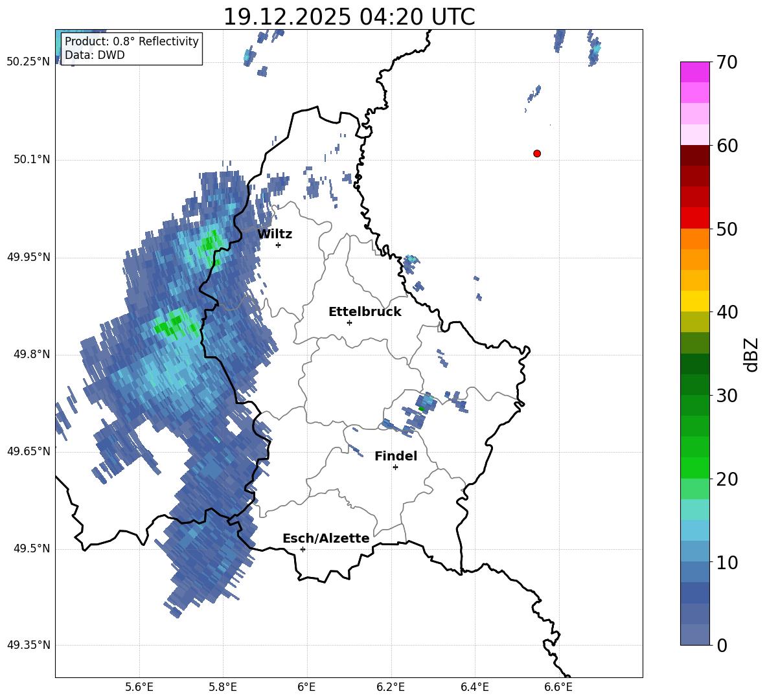Click the dark red segment just below 60 dBZ
This screenshot has height=700, width=767.
click(694, 155)
